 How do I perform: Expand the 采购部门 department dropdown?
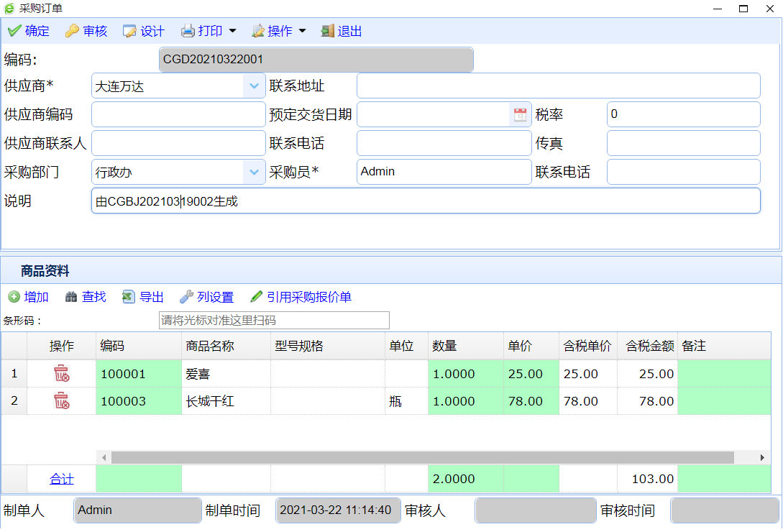(x=254, y=173)
